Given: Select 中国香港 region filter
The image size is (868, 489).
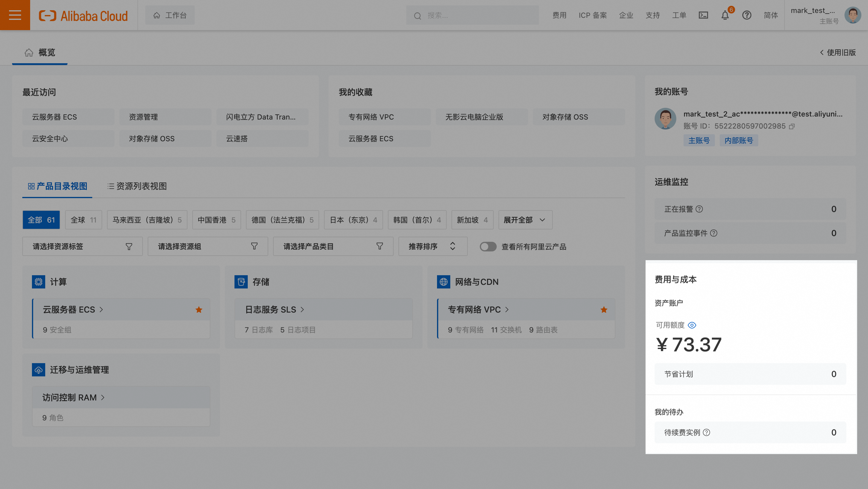Looking at the screenshot, I should (216, 220).
